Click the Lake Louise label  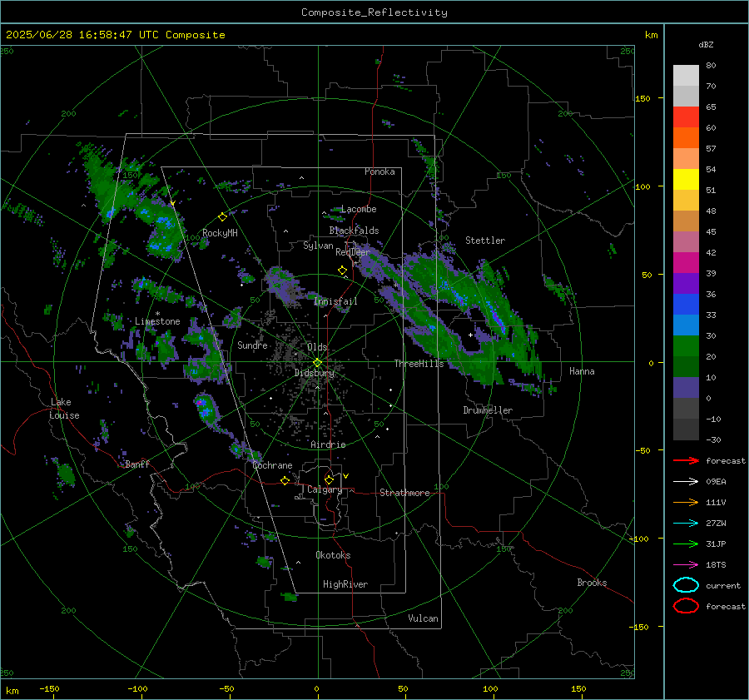(65, 409)
